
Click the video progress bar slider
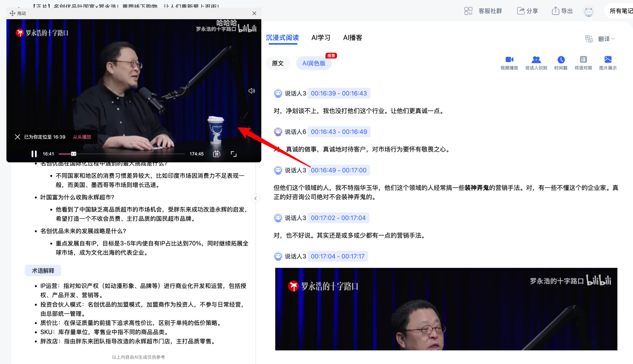(x=73, y=154)
